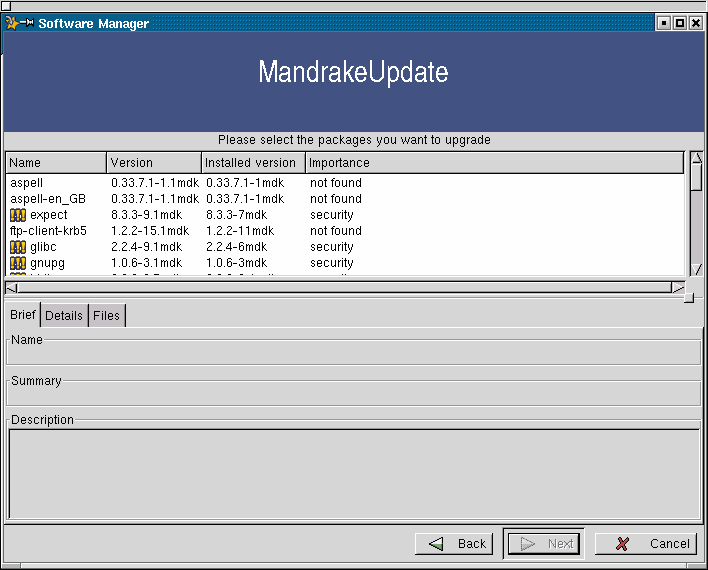Click the Description text area
Screen dimensions: 708x570
(354, 474)
